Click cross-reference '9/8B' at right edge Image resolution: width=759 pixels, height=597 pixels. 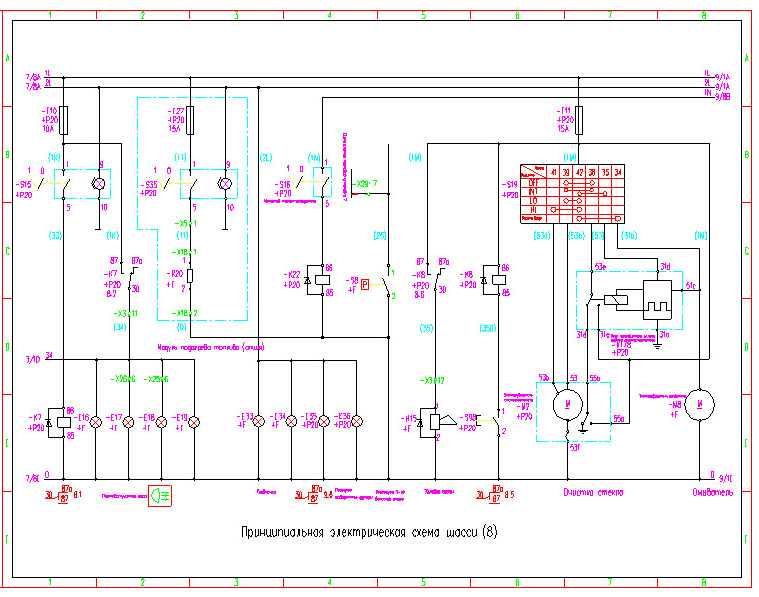coord(723,97)
